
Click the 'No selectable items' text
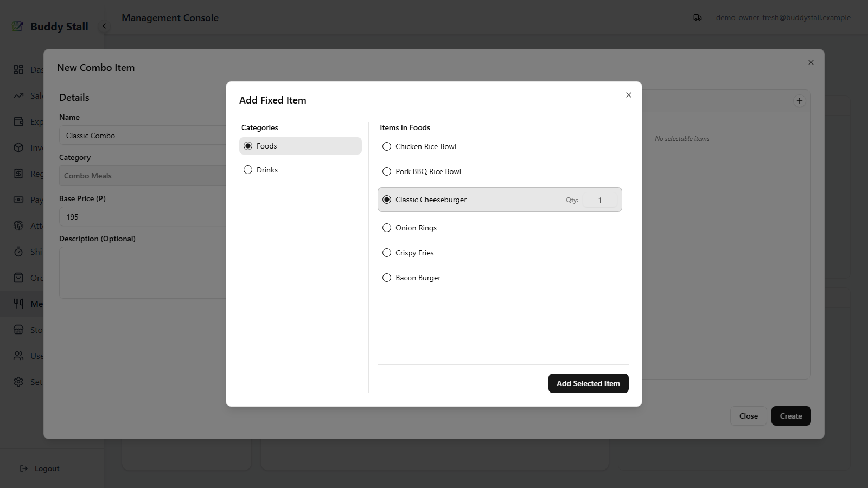pyautogui.click(x=682, y=139)
